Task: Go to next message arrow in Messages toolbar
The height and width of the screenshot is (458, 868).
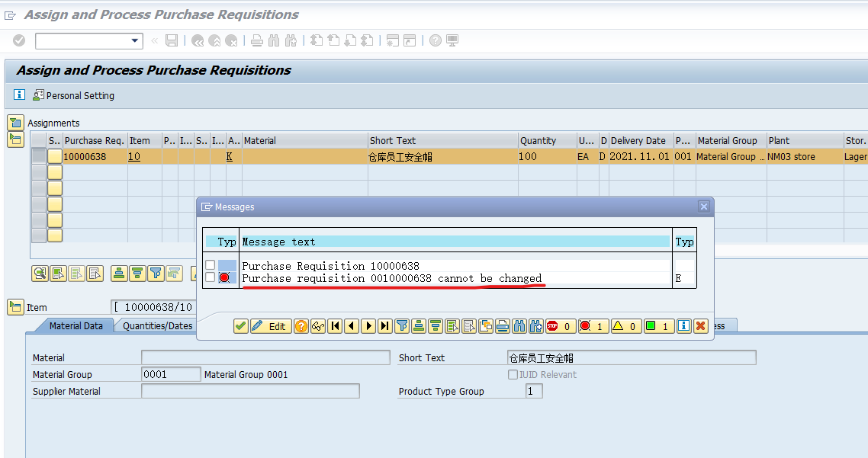Action: pos(368,326)
